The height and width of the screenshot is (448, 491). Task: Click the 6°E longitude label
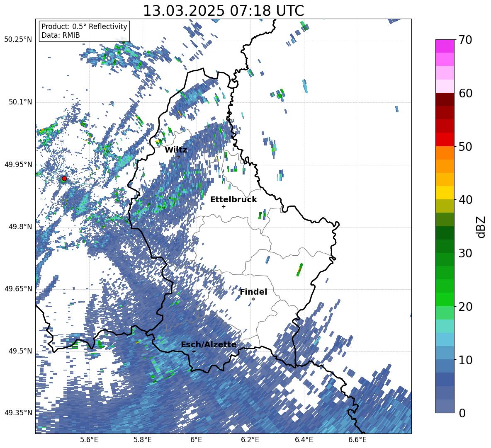(x=196, y=440)
